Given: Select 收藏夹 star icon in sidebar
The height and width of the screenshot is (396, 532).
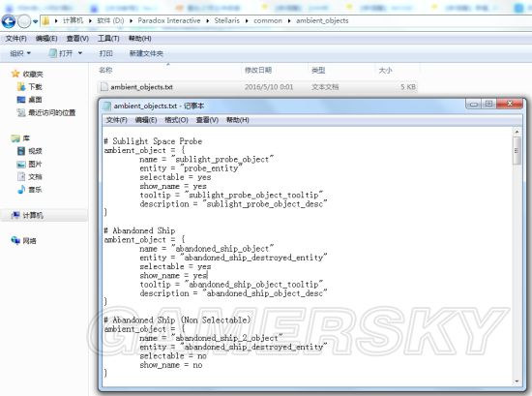Looking at the screenshot, I should (15, 74).
